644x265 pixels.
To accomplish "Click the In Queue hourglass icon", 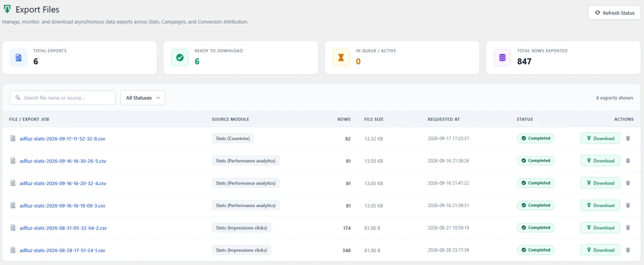I will click(341, 57).
